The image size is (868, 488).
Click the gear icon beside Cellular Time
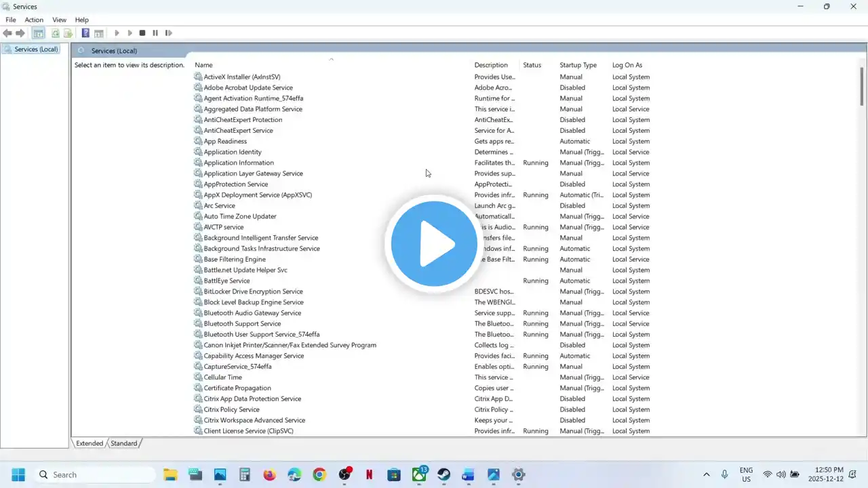point(198,377)
